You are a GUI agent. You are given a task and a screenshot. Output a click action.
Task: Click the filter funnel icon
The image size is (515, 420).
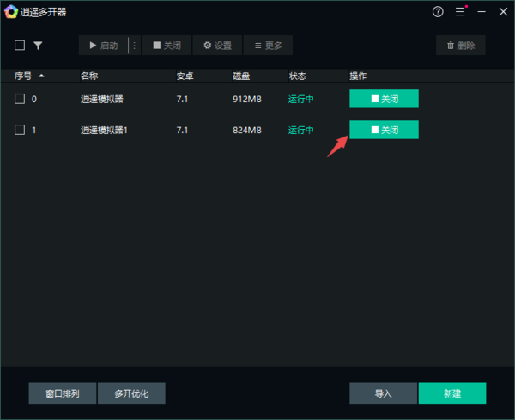38,46
